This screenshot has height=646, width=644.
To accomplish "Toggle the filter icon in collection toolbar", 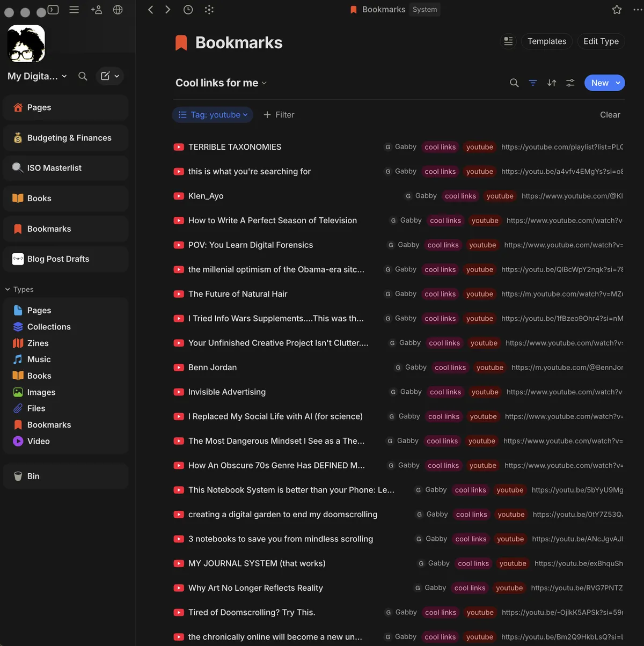I will pyautogui.click(x=533, y=83).
